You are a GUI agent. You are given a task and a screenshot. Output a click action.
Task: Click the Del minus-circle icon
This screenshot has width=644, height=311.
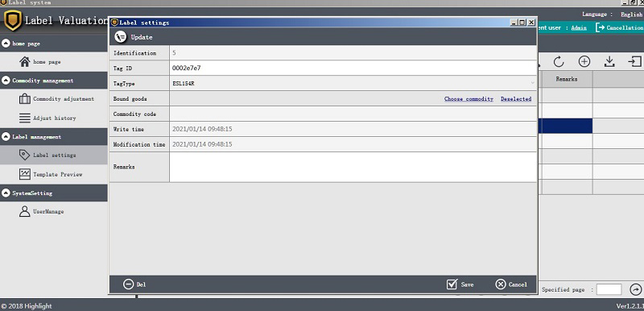(x=129, y=284)
